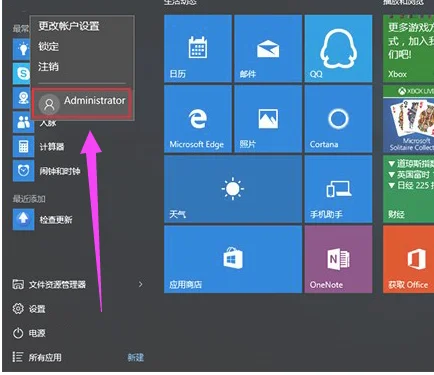Open the Weather tile (天气)
This screenshot has width=434, height=375.
pos(233,189)
